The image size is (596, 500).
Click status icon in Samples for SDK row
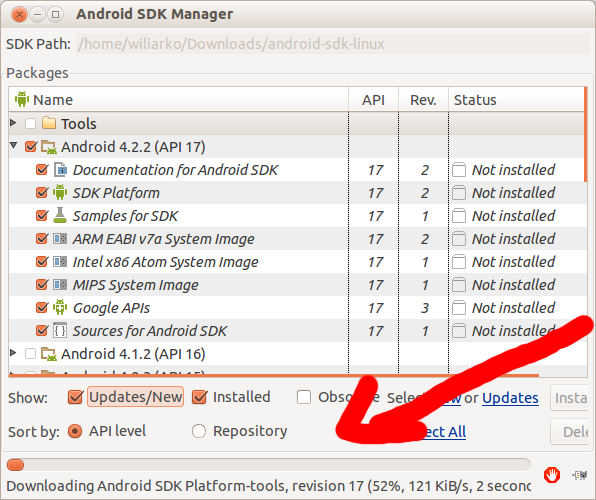(x=459, y=216)
